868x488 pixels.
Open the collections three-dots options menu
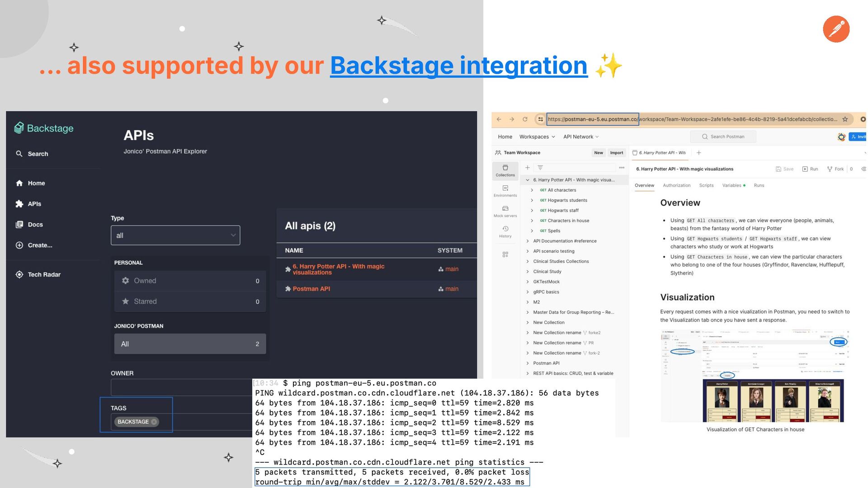(622, 168)
